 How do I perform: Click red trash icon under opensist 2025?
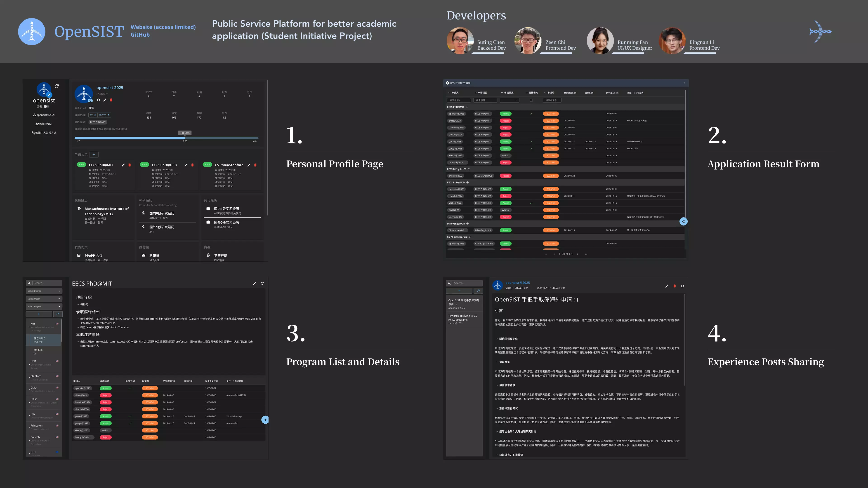click(111, 100)
